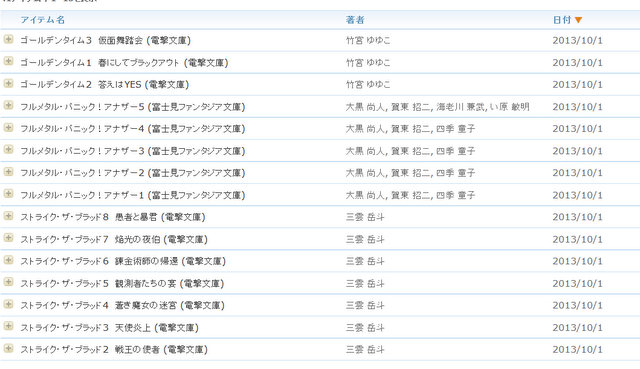Click author 竹宮 ゆゆこ in ゴールデンタイム1 row

coord(368,63)
